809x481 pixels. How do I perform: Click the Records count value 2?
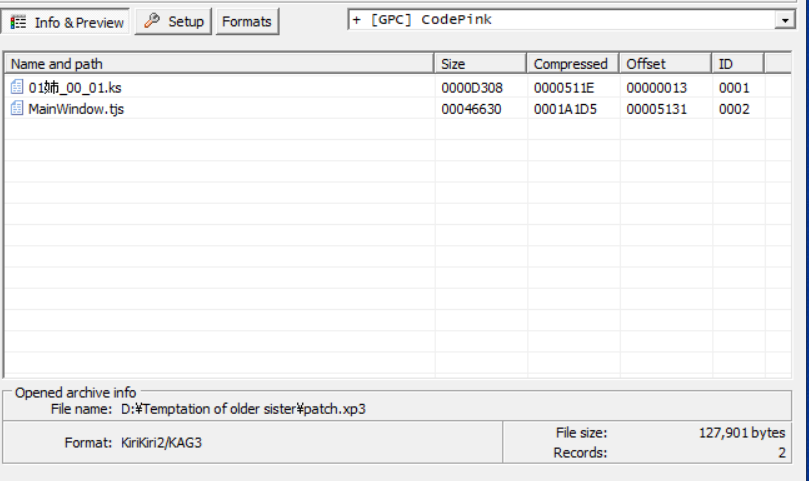click(x=782, y=453)
